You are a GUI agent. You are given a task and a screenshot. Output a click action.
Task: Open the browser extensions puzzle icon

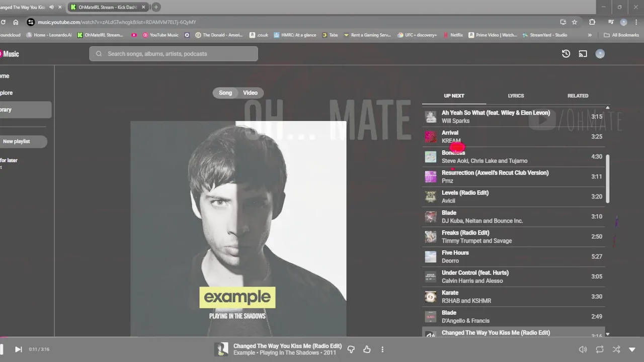592,22
